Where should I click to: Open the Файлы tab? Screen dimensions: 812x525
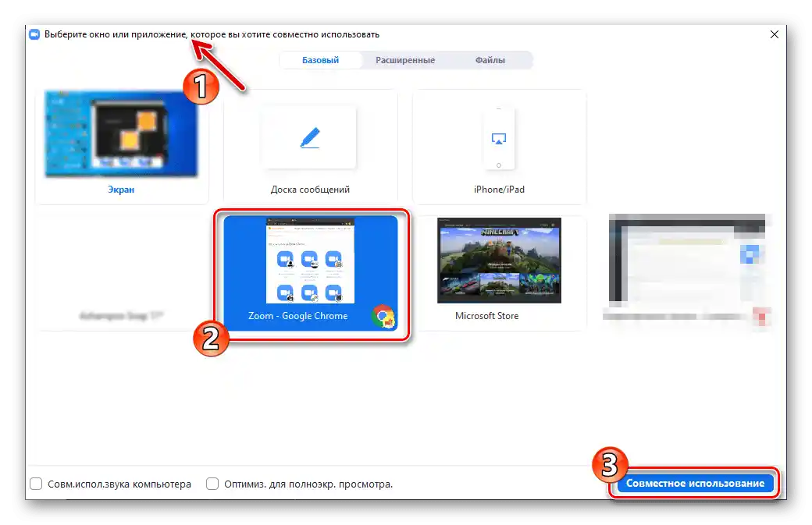pos(490,60)
